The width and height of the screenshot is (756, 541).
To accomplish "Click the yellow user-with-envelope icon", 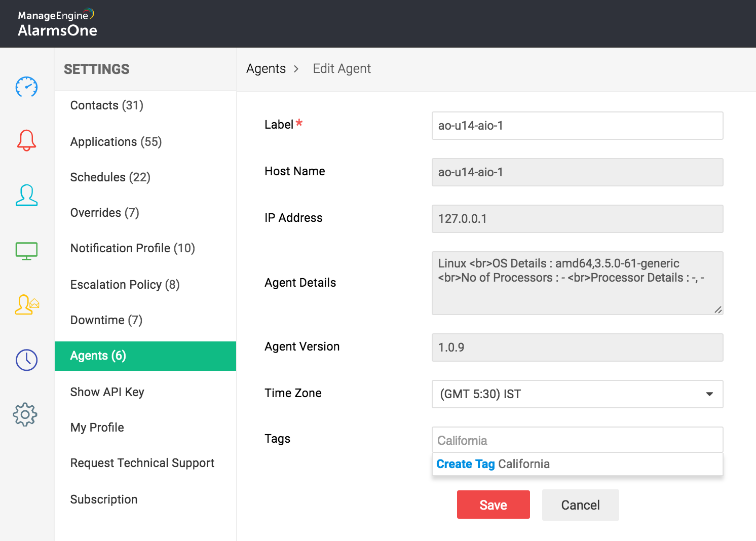I will coord(27,304).
